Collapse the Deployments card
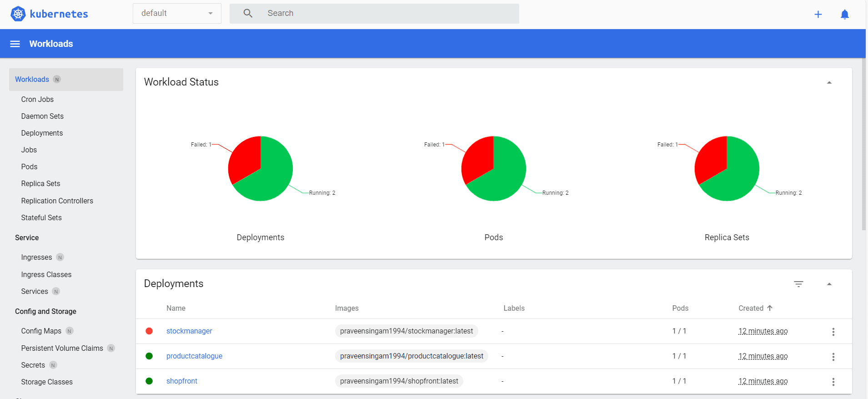868x399 pixels. (x=829, y=284)
